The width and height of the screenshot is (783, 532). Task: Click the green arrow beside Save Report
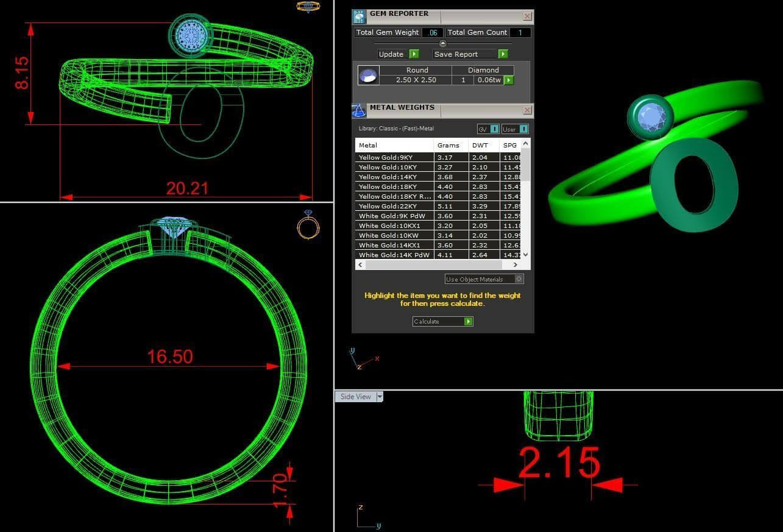coord(503,54)
